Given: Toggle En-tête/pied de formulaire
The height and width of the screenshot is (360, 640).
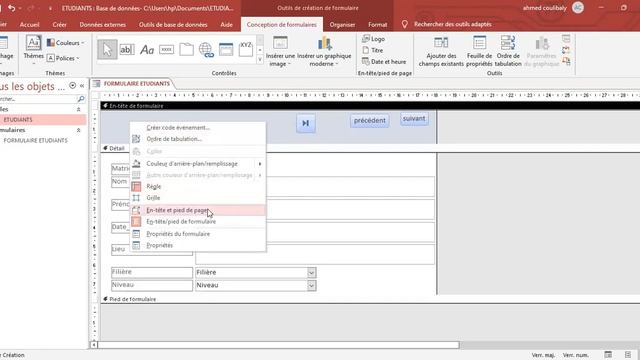Looking at the screenshot, I should [x=198, y=222].
